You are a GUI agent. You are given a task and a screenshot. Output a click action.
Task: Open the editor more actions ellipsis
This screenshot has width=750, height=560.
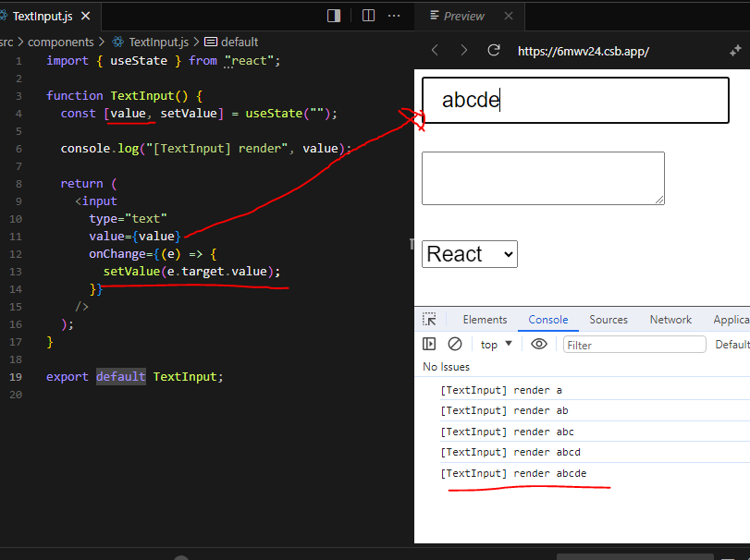(394, 16)
